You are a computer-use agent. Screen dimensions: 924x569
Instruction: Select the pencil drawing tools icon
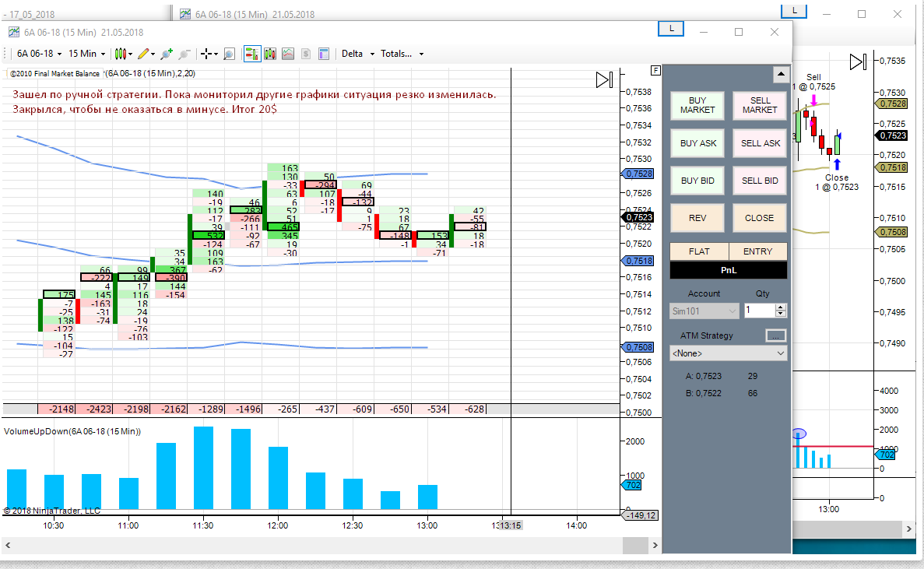pos(142,54)
